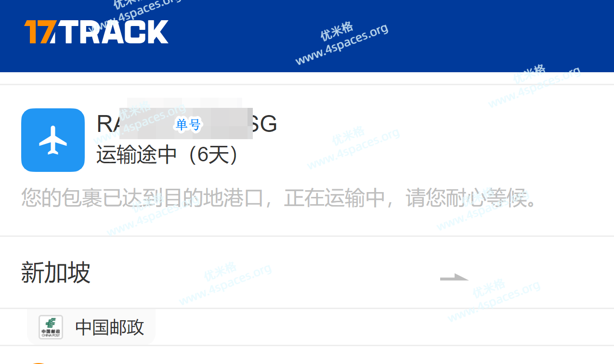Click the www.4spaces.org watermark beside gray arrow

tap(494, 302)
